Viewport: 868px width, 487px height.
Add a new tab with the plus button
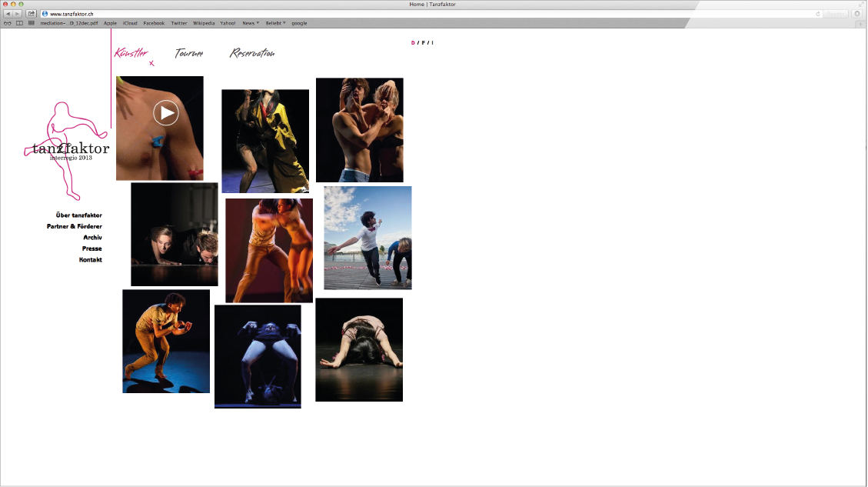click(860, 24)
